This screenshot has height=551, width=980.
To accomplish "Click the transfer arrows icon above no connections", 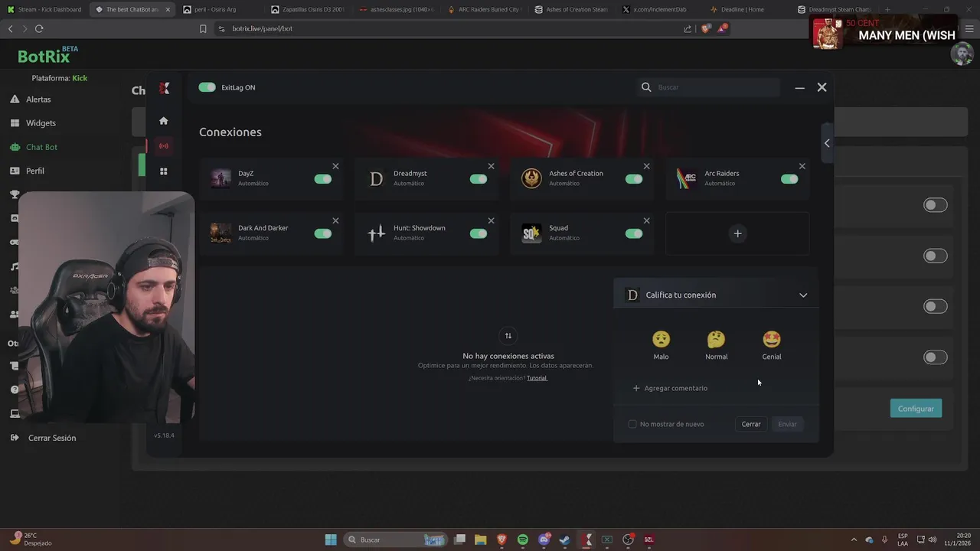I will point(508,335).
